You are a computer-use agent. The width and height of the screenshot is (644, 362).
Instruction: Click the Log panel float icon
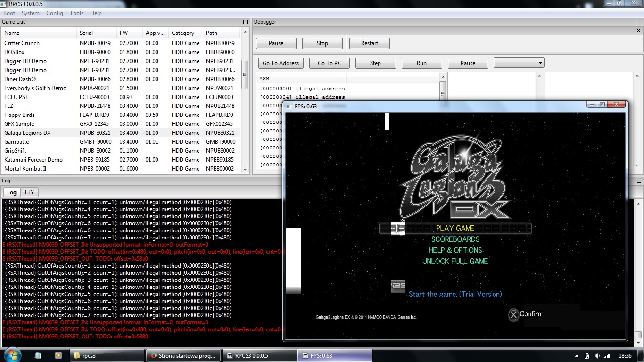[x=639, y=181]
